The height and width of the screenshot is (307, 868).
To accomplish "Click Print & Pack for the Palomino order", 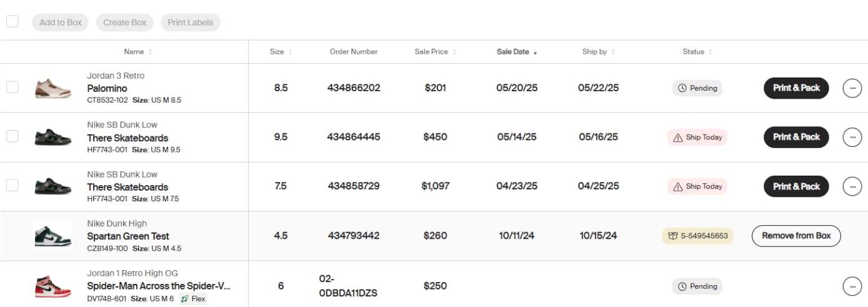I will click(x=796, y=88).
